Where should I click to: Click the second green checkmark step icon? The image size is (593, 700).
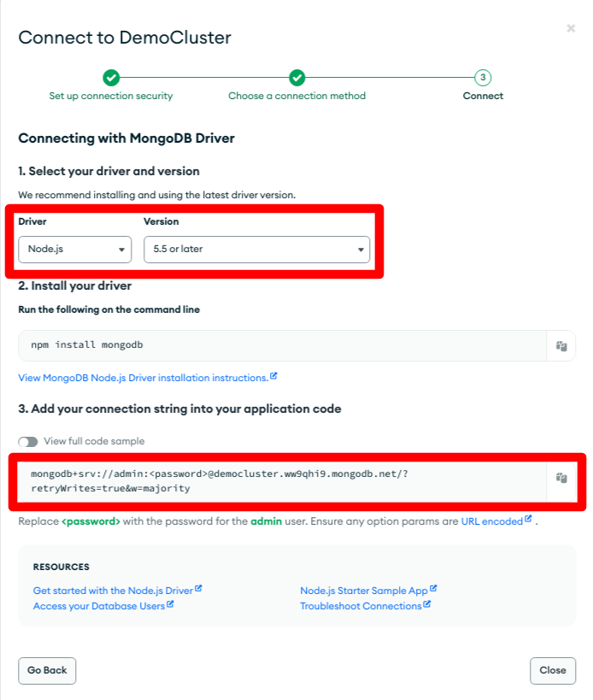tap(296, 78)
